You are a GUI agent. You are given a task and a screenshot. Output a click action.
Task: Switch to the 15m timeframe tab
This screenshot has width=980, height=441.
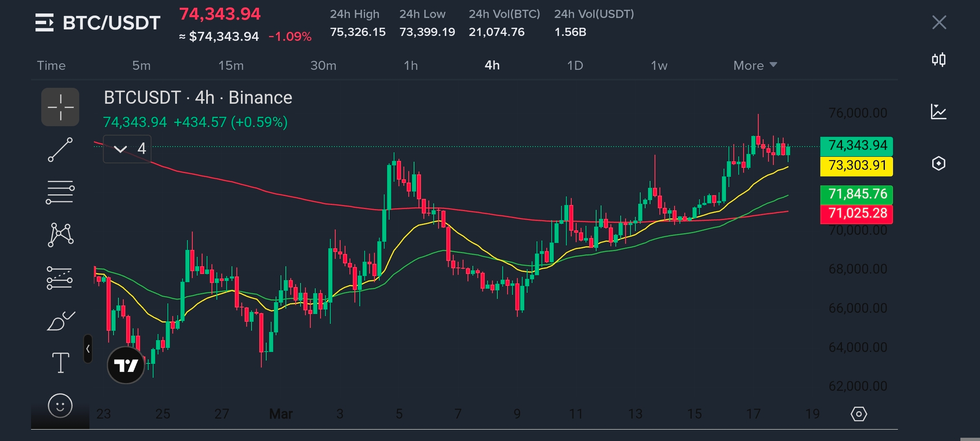tap(231, 65)
